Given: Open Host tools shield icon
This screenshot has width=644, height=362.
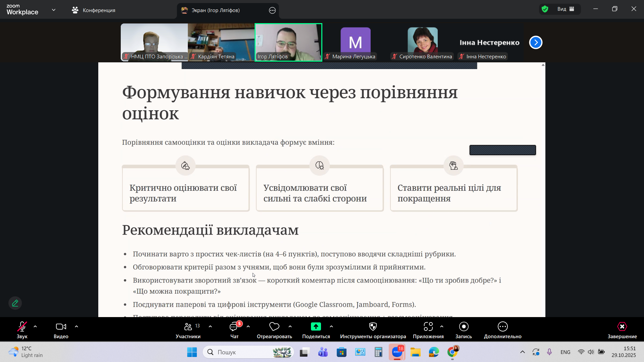Looking at the screenshot, I should [x=373, y=326].
